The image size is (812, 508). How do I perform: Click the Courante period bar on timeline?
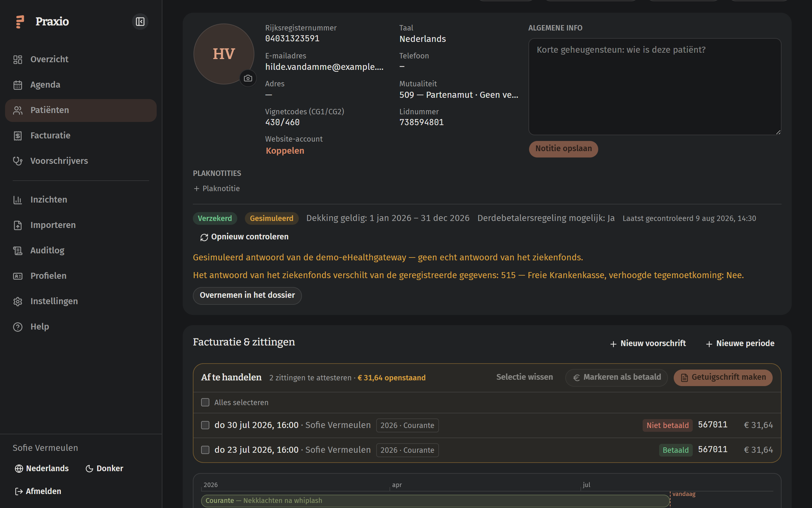pyautogui.click(x=435, y=501)
